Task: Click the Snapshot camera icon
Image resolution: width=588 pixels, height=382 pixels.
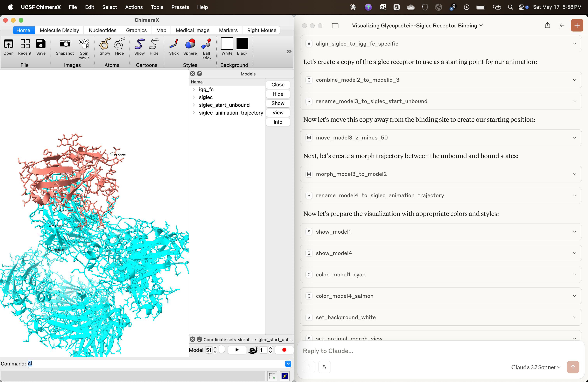Action: click(65, 45)
